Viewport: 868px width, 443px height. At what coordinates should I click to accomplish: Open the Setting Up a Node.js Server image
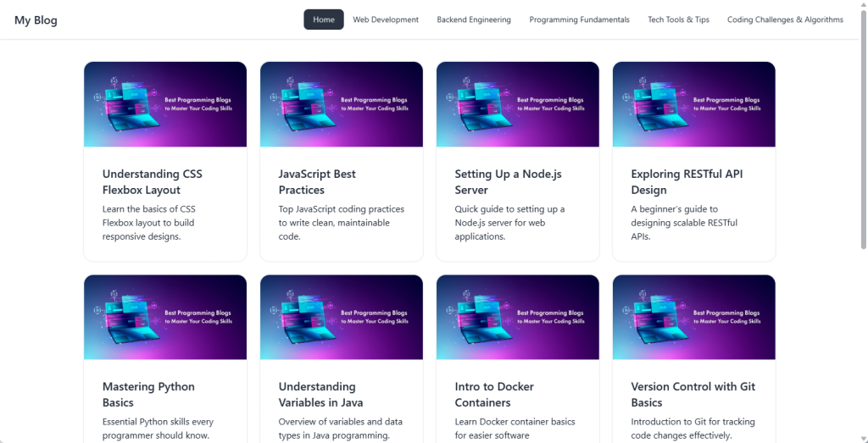[518, 104]
